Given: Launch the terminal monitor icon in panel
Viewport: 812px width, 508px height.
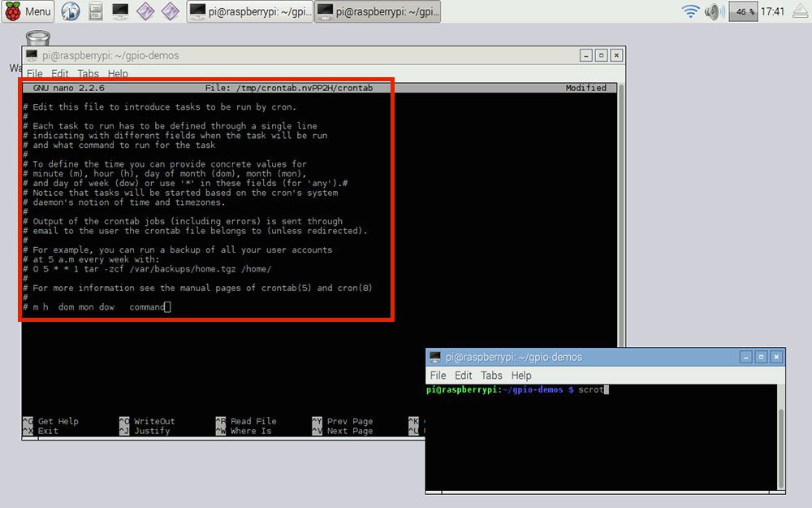Looking at the screenshot, I should pyautogui.click(x=120, y=11).
